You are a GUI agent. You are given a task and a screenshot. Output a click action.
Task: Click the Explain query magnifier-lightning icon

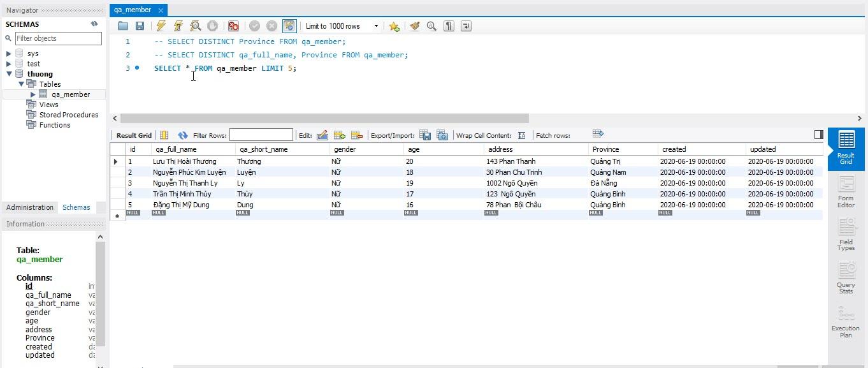196,26
